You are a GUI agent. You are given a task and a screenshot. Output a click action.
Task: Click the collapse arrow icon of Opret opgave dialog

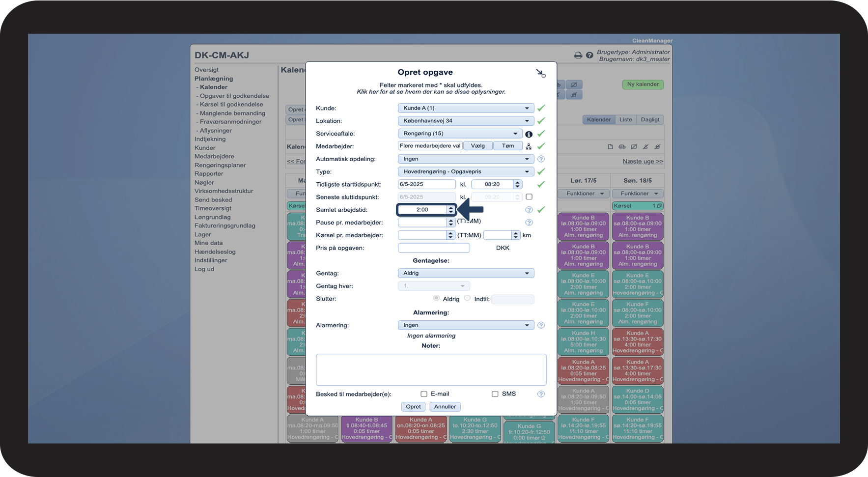[540, 73]
